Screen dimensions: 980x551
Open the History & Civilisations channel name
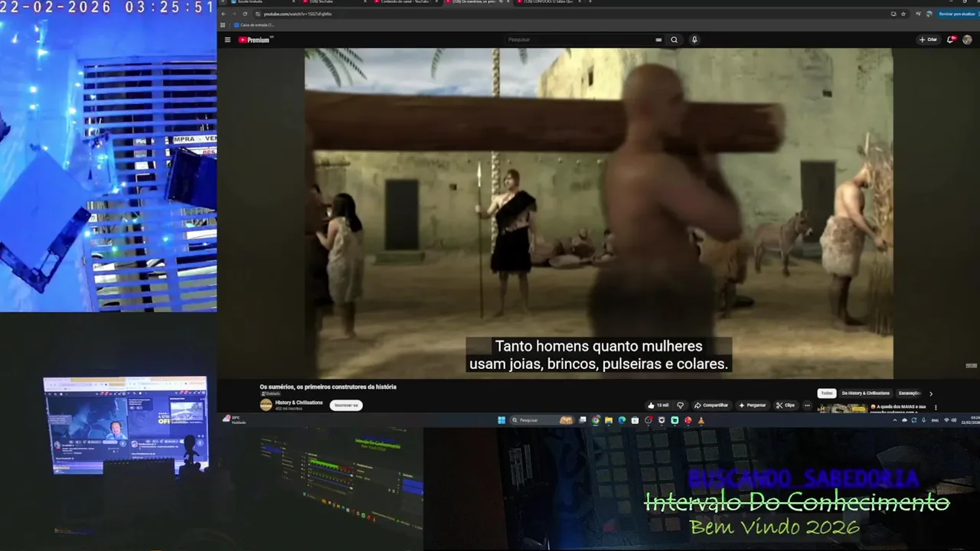coord(299,403)
